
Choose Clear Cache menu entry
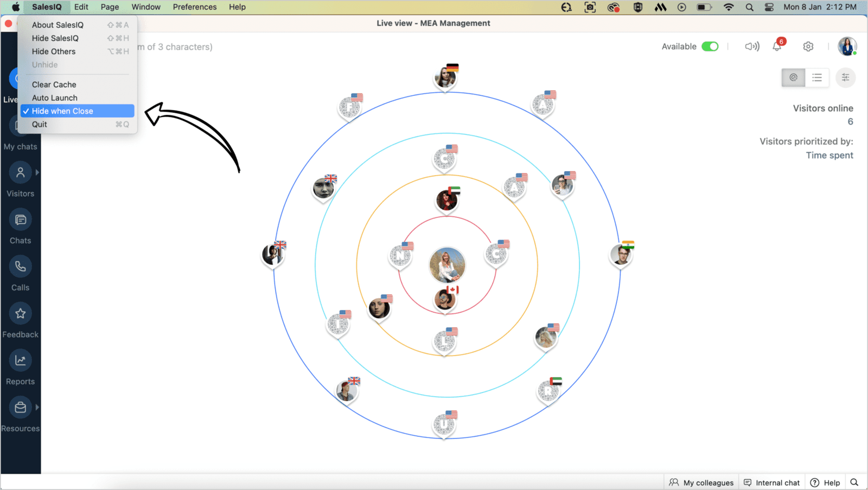(x=77, y=85)
